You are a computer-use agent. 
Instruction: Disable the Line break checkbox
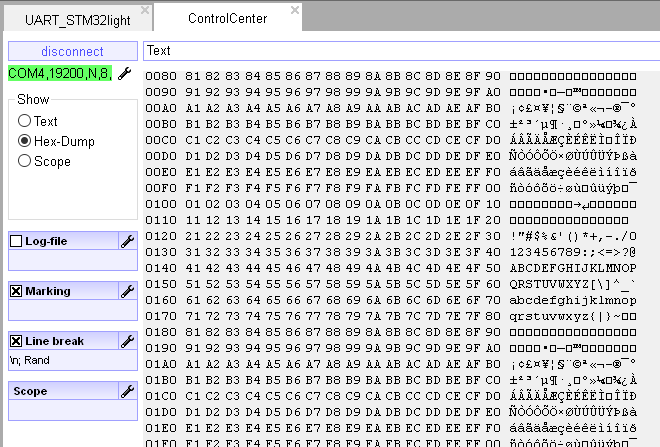16,341
